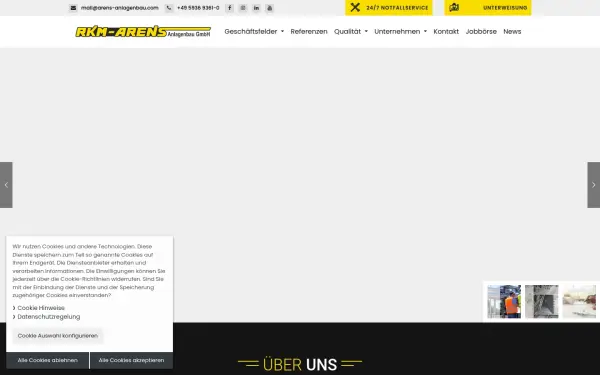Open the 24/7 Notfallservice text link
The width and height of the screenshot is (600, 375).
397,8
